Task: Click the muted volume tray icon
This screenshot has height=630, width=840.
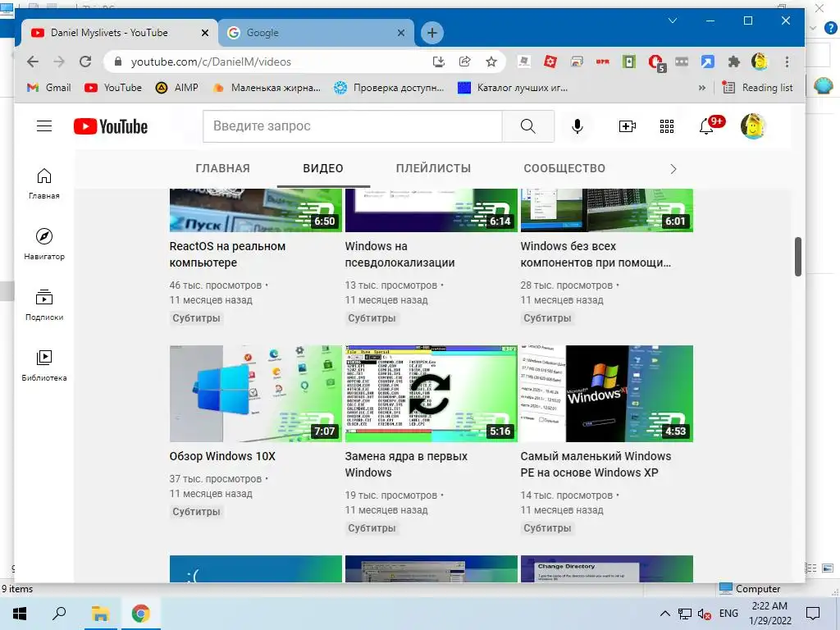Action: coord(704,614)
